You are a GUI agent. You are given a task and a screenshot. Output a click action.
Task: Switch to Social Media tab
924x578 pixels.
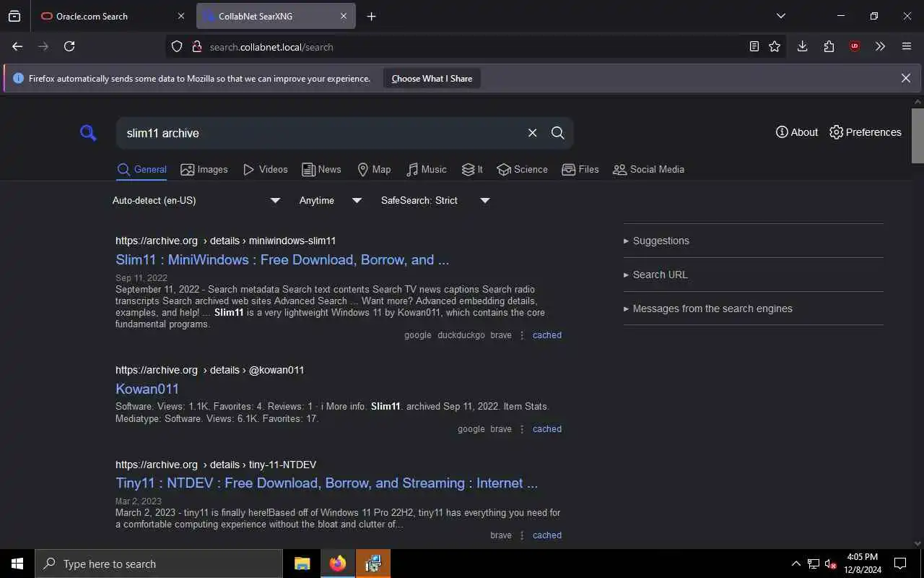tap(648, 169)
